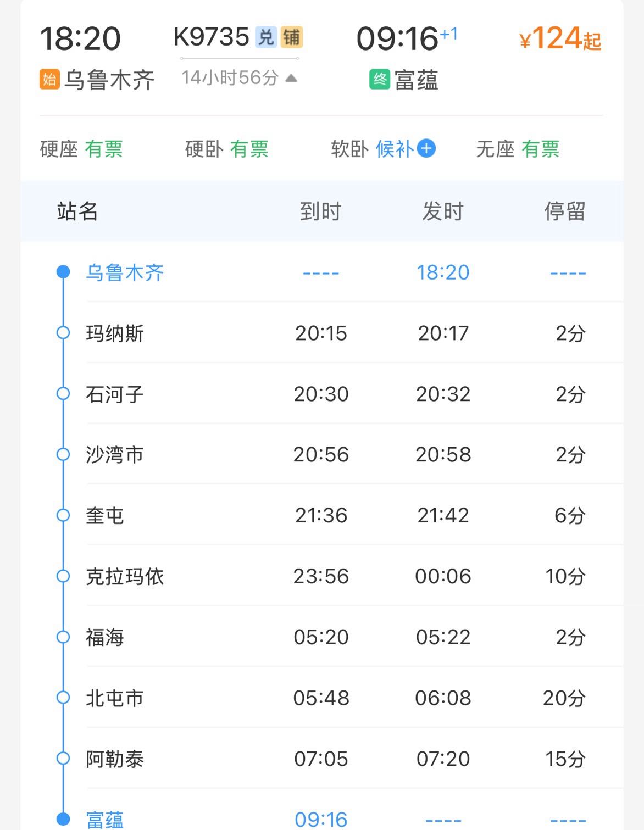
Task: Tap the ¥124起 price
Action: 560,38
